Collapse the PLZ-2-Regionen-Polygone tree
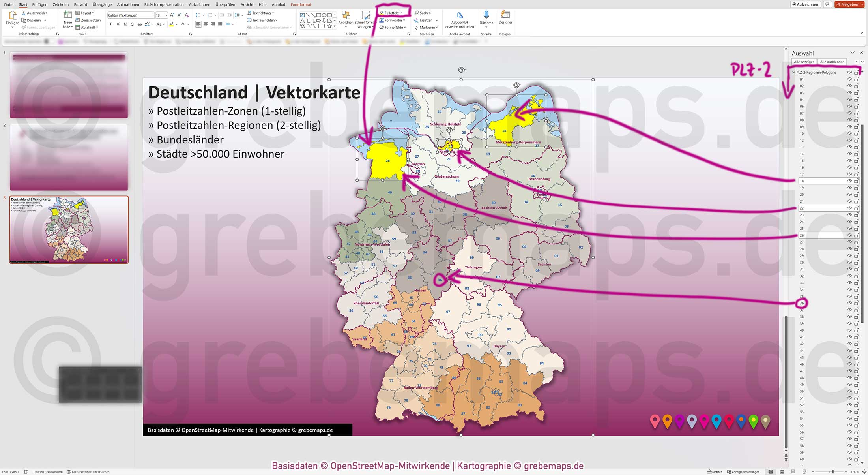Viewport: 868px width, 475px height. click(793, 72)
